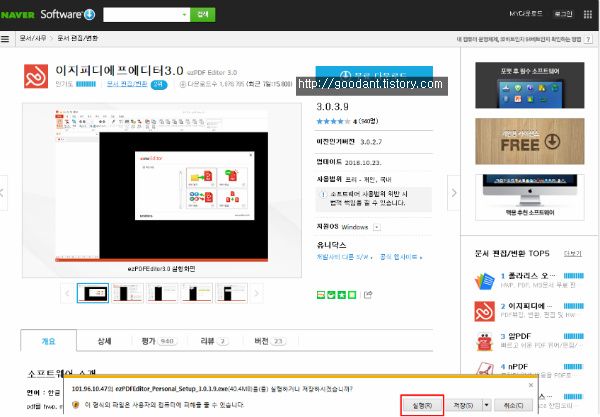The width and height of the screenshot is (600, 417).
Task: Click the blue free download button
Action: (374, 72)
